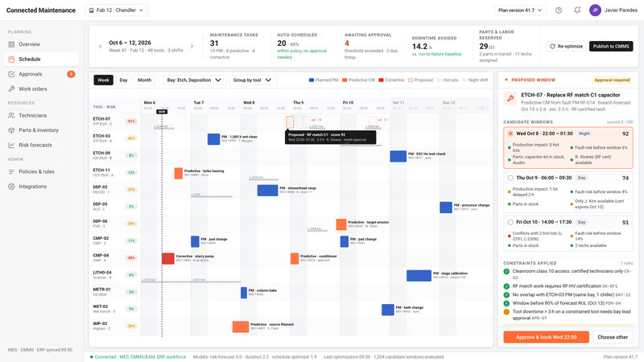Toggle Planned PM legend filter
The width and height of the screenshot is (644, 362).
324,80
